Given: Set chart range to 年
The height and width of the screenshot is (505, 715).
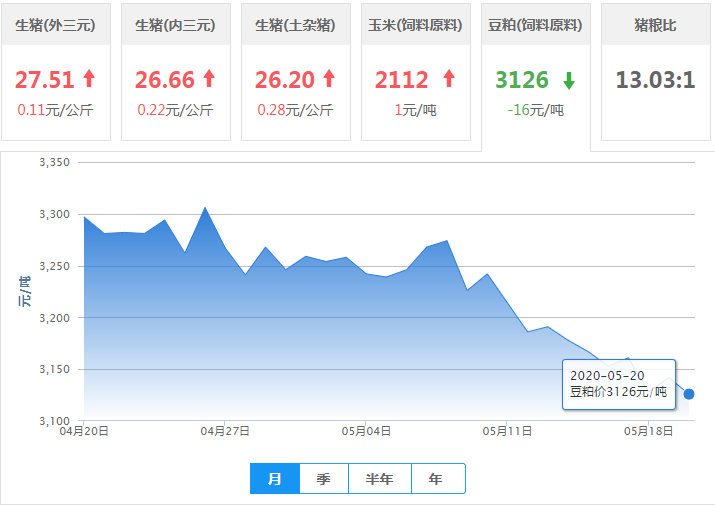Looking at the screenshot, I should tap(436, 479).
